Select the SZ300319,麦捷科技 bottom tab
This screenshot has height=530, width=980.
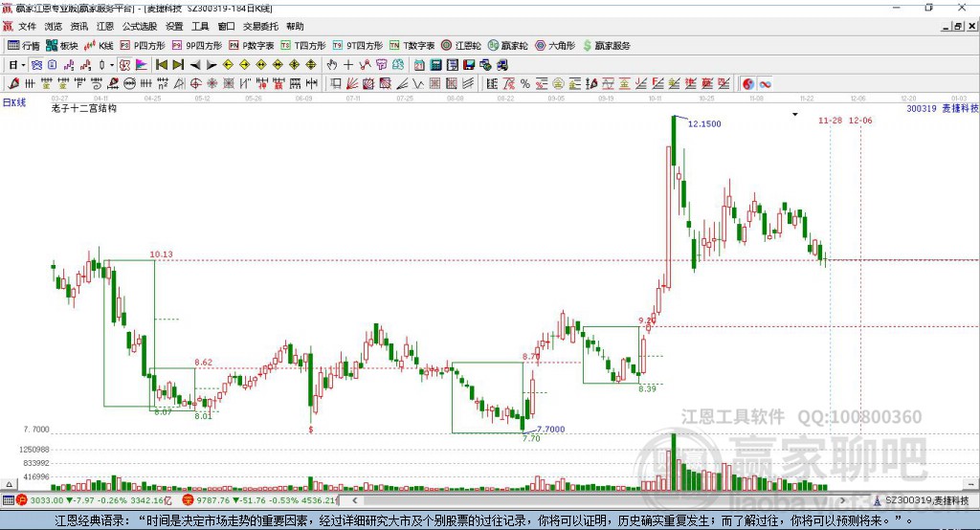[922, 500]
